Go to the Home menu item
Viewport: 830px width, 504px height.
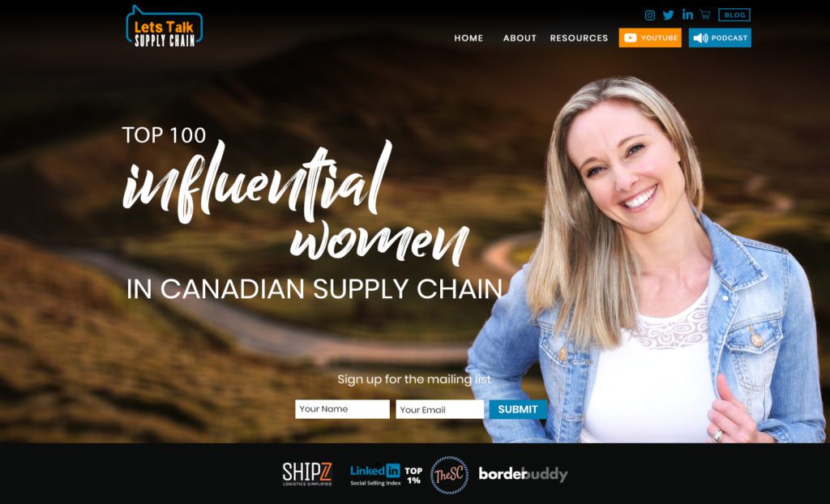tap(468, 38)
